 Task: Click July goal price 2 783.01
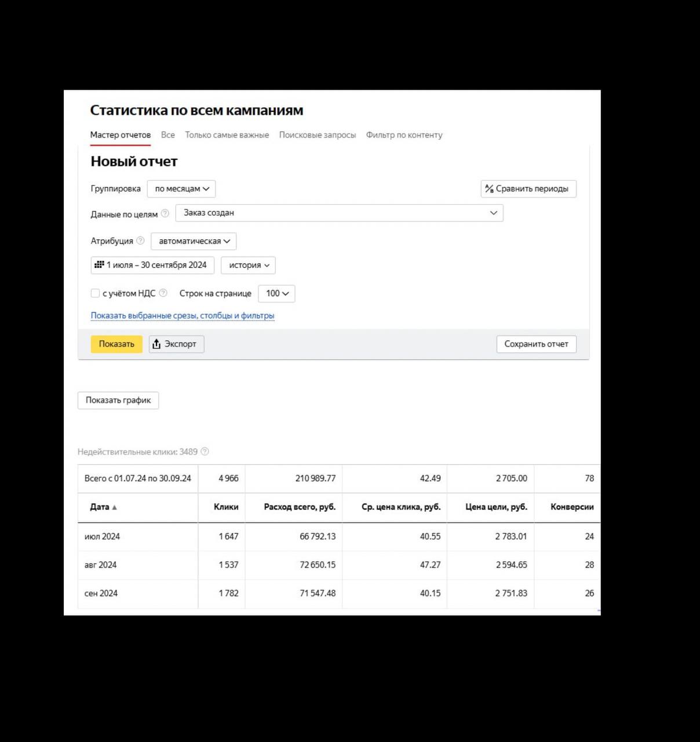[x=511, y=537]
